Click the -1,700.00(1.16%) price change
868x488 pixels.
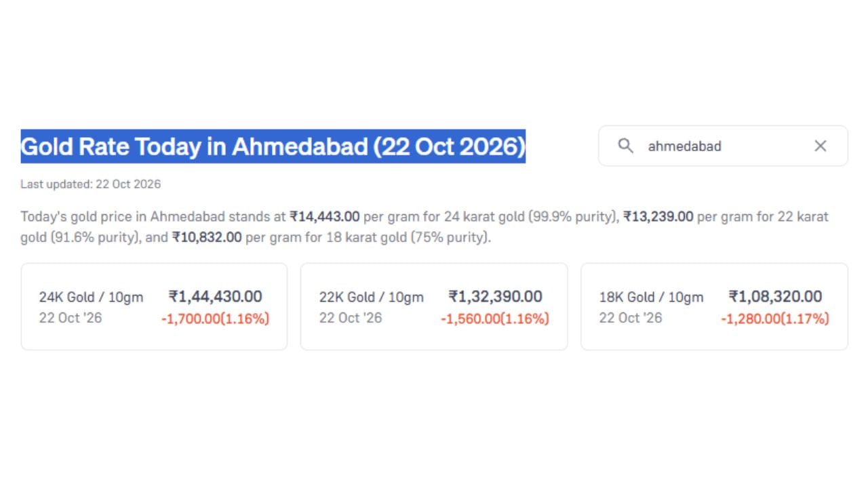point(215,319)
